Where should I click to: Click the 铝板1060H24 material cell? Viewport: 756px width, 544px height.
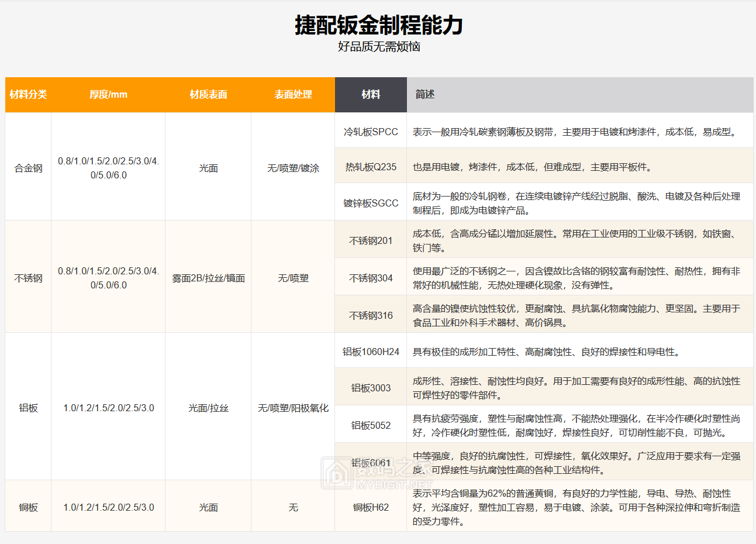click(x=371, y=352)
